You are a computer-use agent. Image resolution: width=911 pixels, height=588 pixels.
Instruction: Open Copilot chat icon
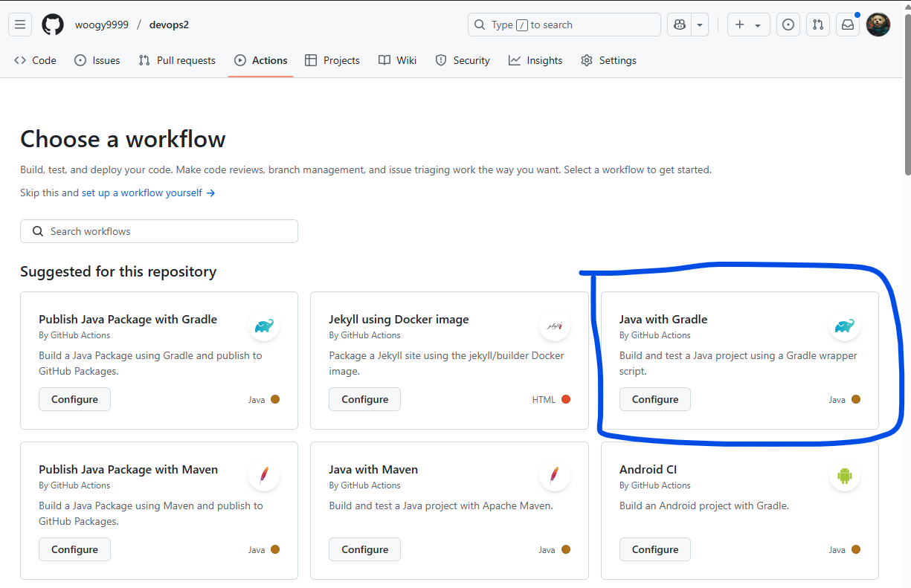click(x=680, y=25)
